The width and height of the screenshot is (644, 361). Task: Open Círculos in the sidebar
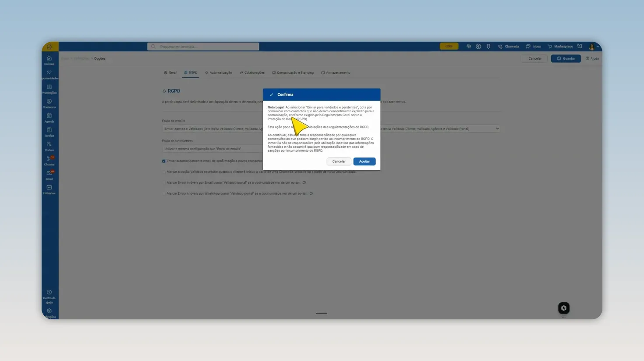[49, 161]
